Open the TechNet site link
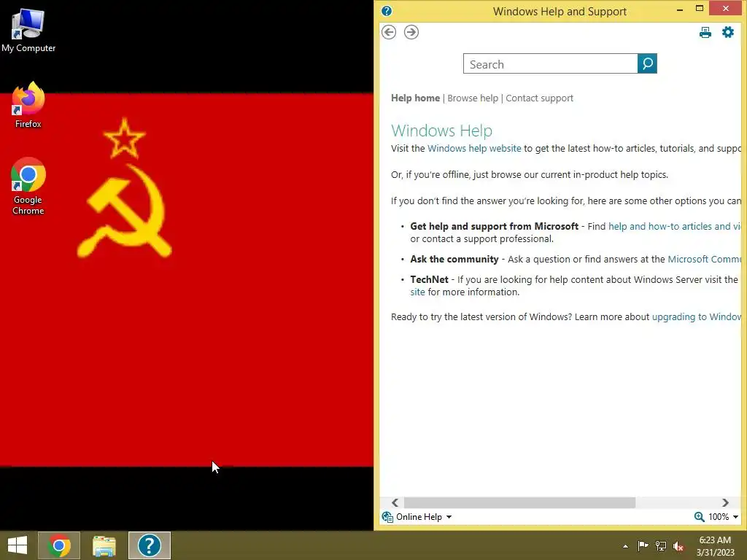Screen dimensions: 747x560 (x=417, y=292)
